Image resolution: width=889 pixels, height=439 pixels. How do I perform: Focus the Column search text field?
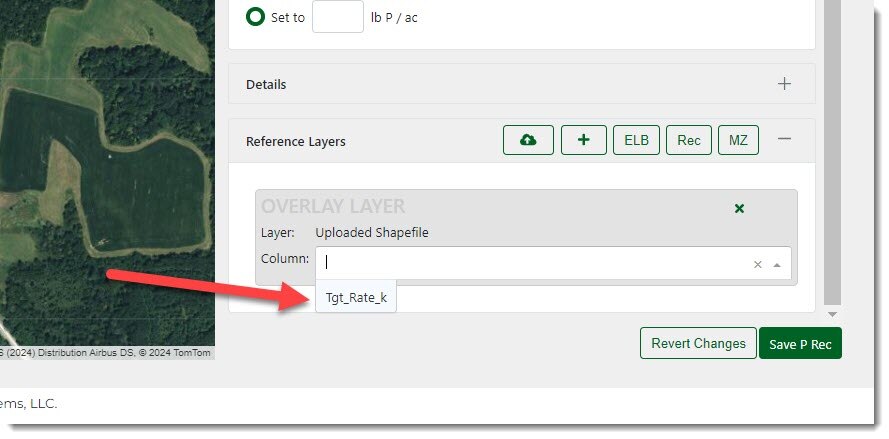530,264
